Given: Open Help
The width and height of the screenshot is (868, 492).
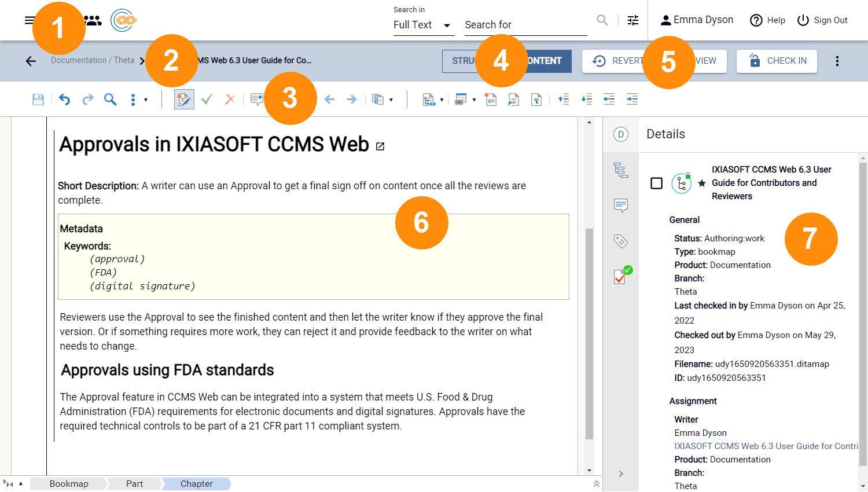Looking at the screenshot, I should [x=767, y=20].
